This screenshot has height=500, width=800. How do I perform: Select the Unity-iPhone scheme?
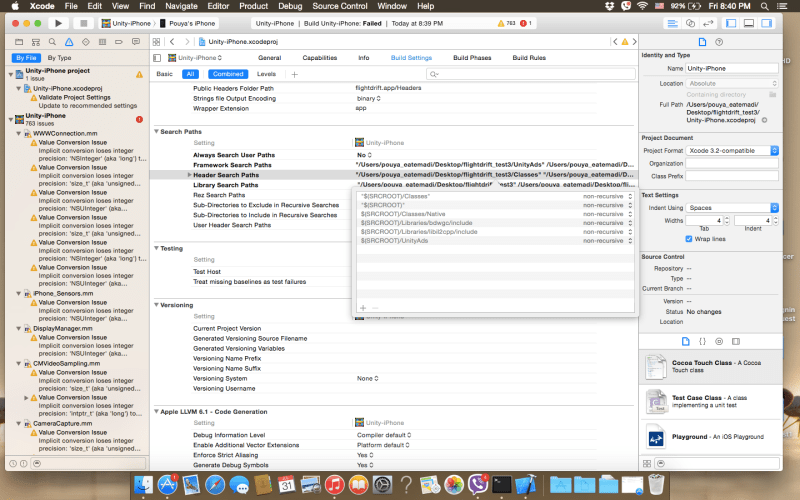pyautogui.click(x=127, y=23)
